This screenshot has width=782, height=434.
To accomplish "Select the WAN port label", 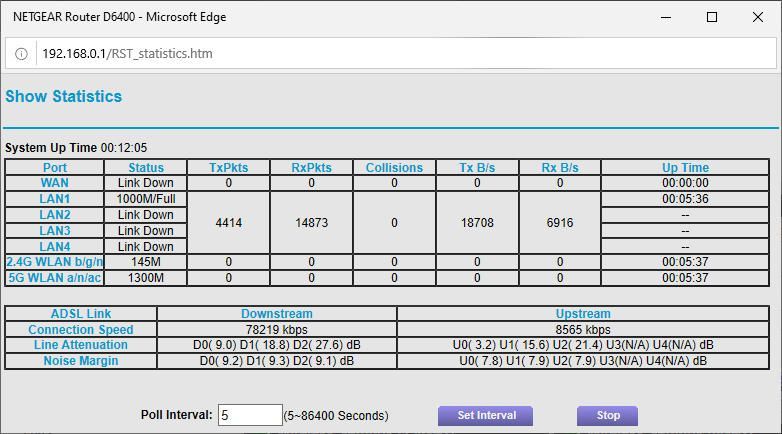I will (x=54, y=183).
